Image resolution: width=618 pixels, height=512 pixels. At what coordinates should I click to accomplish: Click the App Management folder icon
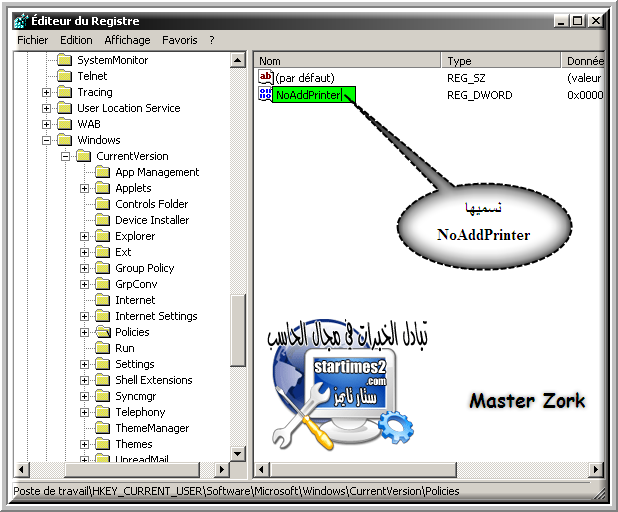102,172
